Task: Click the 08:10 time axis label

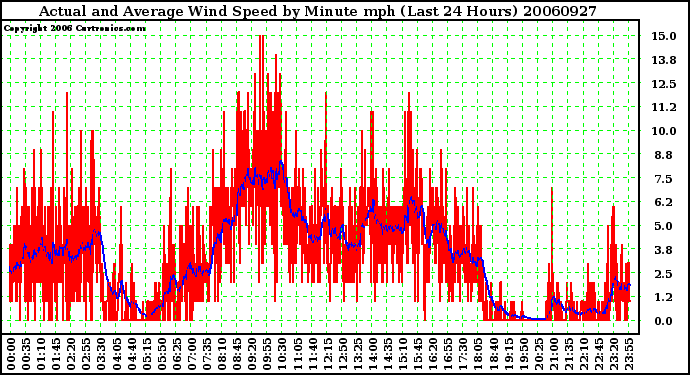Action: [x=222, y=354]
